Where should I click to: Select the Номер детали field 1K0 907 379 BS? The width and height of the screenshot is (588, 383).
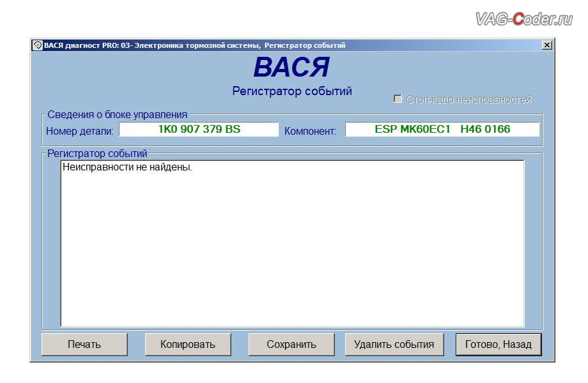[x=199, y=129]
